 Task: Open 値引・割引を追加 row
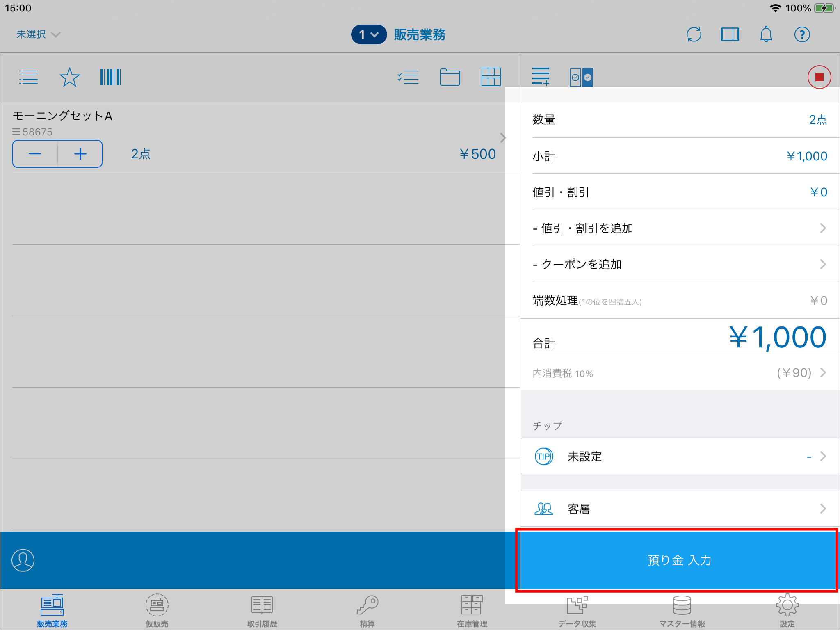[x=679, y=228]
